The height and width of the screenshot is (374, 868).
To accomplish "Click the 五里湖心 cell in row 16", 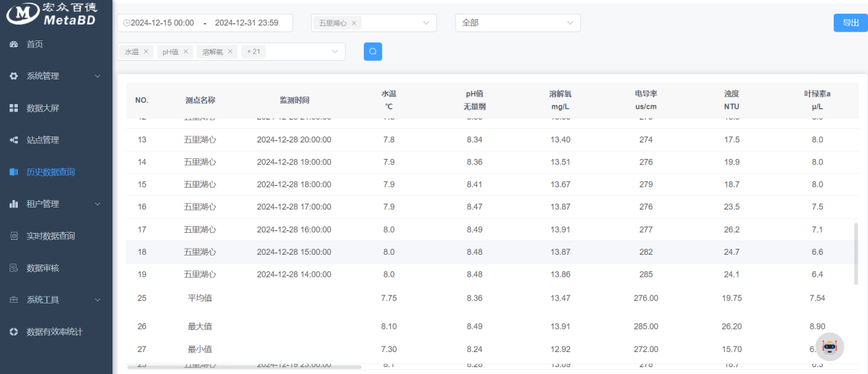I will click(200, 207).
